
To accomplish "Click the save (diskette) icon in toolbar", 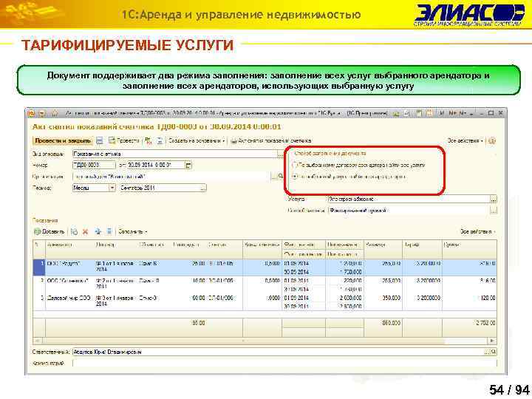I will click(100, 140).
